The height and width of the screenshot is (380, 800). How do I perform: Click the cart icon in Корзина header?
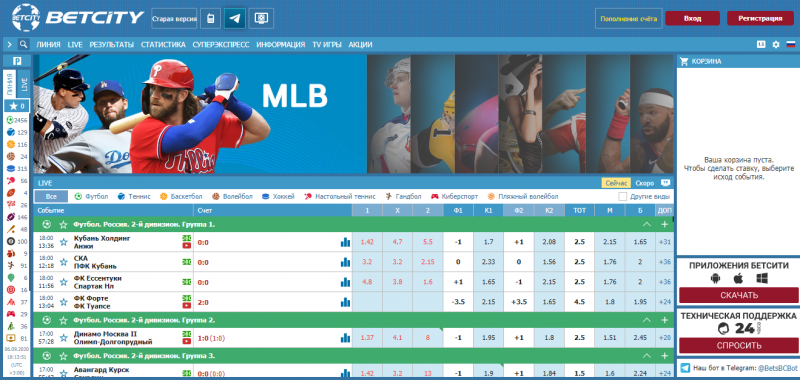coord(685,61)
